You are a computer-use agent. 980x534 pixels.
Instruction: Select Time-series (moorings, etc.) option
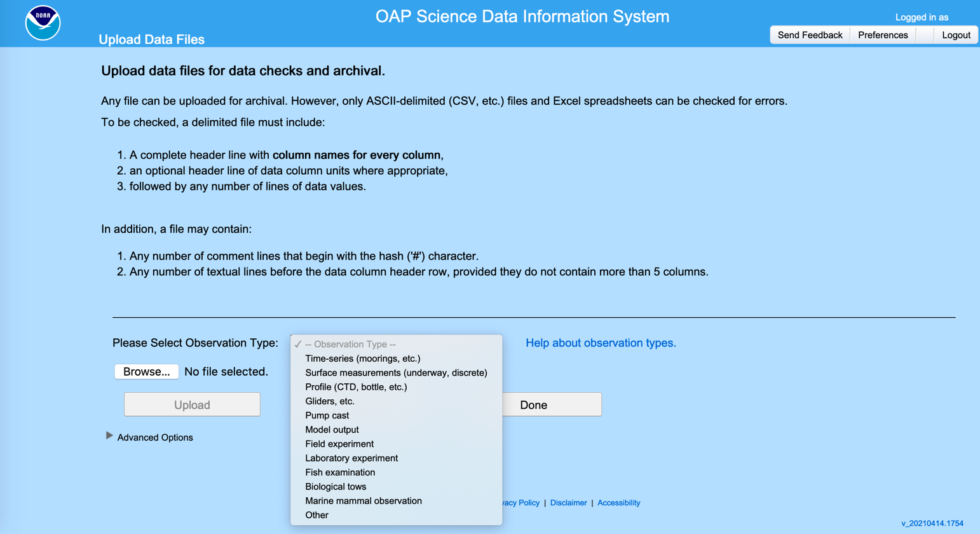click(362, 359)
